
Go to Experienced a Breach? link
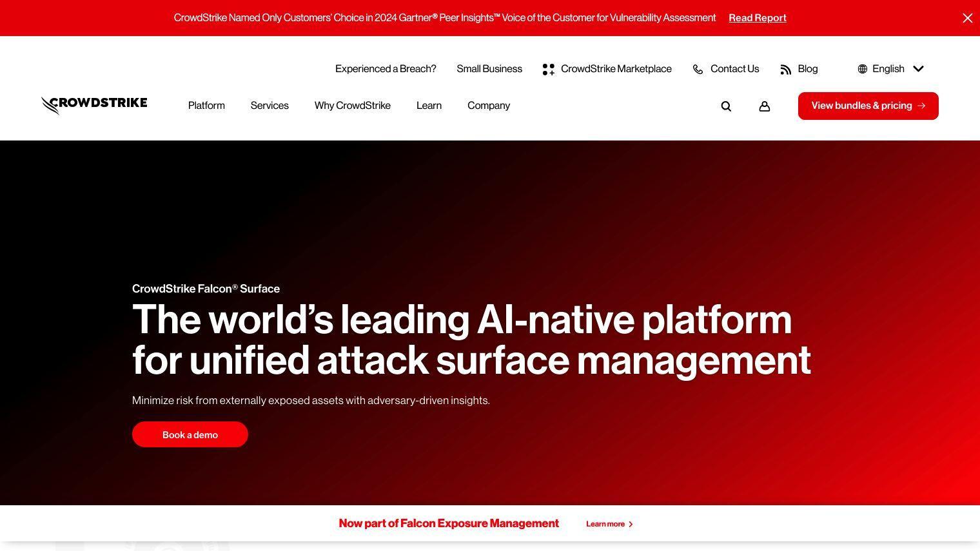pos(386,69)
